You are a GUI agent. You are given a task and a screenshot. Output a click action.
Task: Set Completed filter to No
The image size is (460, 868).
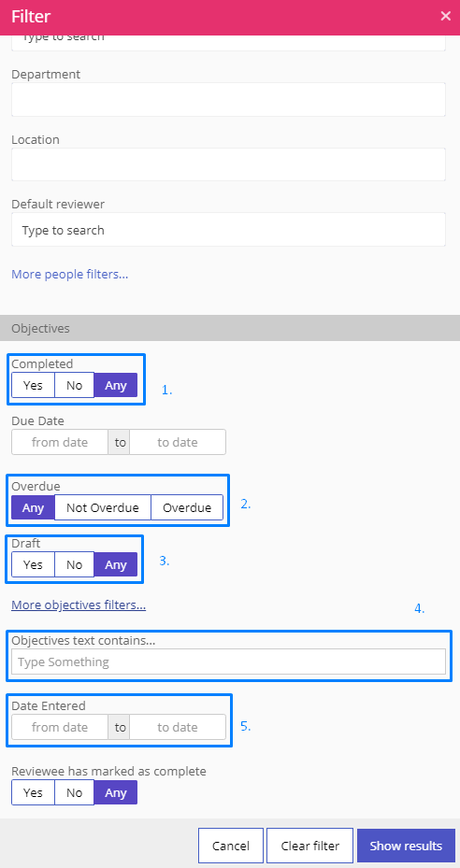point(74,385)
